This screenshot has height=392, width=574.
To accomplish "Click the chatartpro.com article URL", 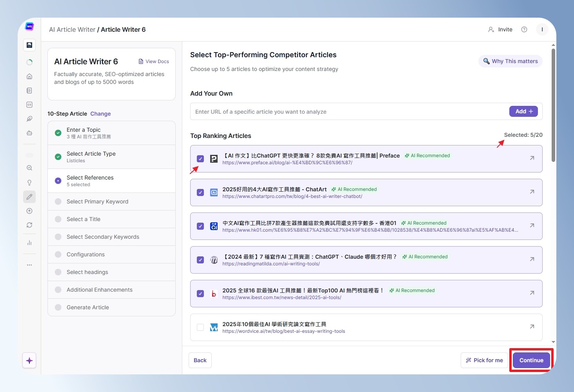I will [x=292, y=196].
